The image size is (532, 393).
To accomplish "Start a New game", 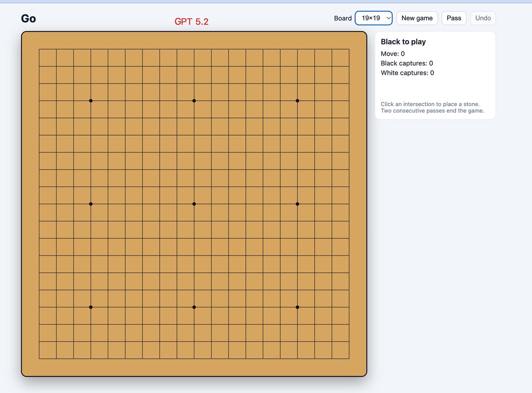I will 417,18.
